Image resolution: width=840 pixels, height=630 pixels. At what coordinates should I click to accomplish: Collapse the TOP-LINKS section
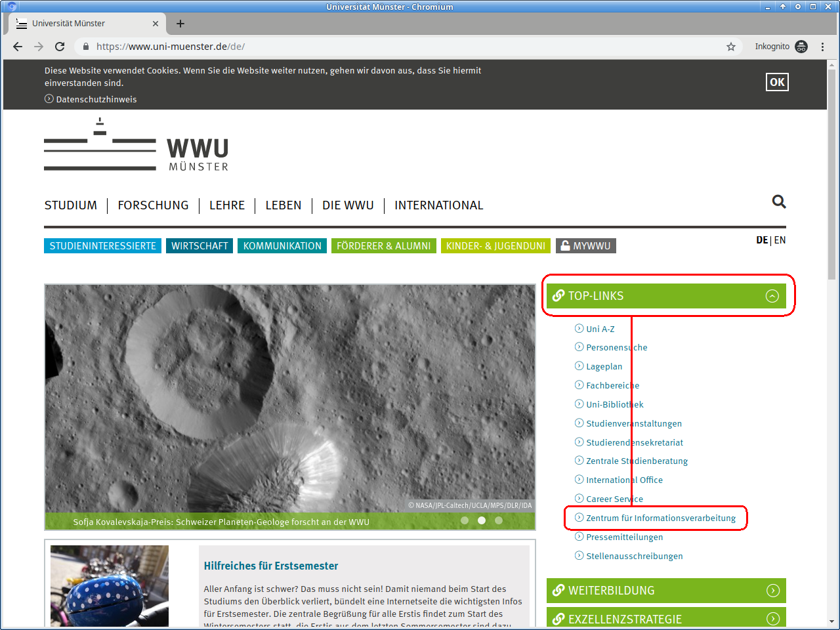[772, 296]
